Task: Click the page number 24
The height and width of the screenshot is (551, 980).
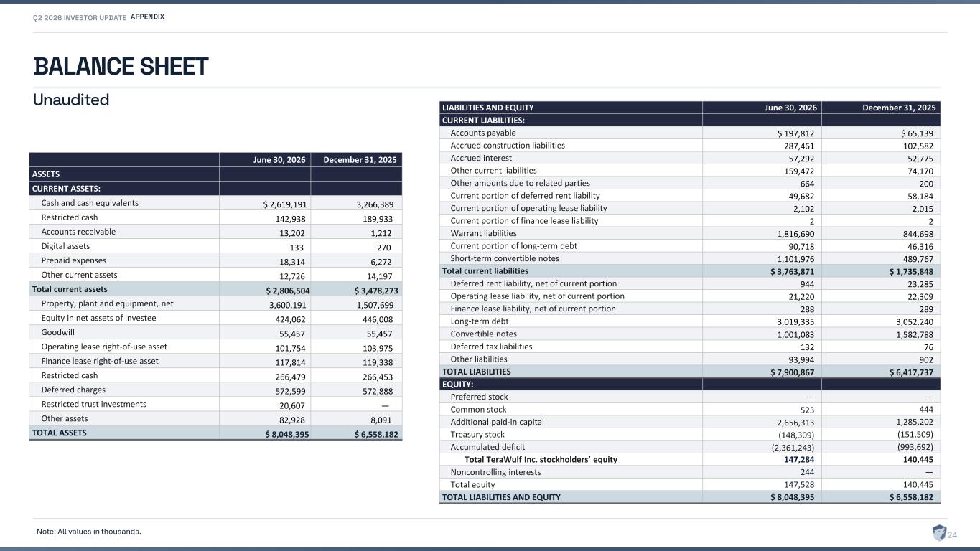Action: pyautogui.click(x=953, y=535)
